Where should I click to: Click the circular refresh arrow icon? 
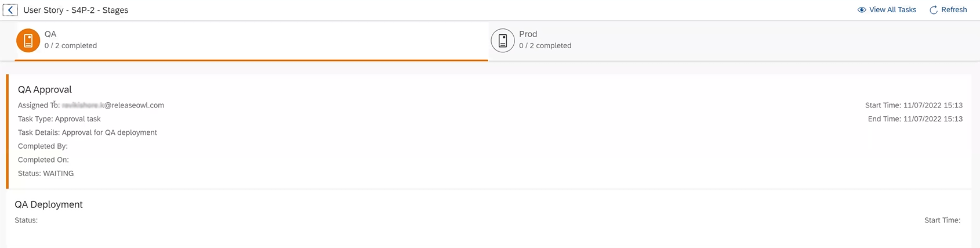[934, 10]
